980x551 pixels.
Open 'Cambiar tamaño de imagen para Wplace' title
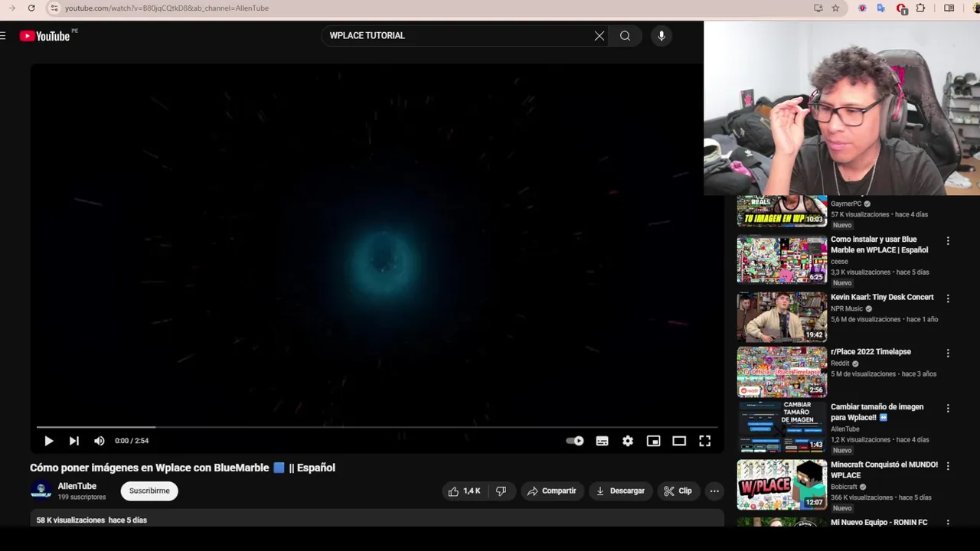coord(877,412)
